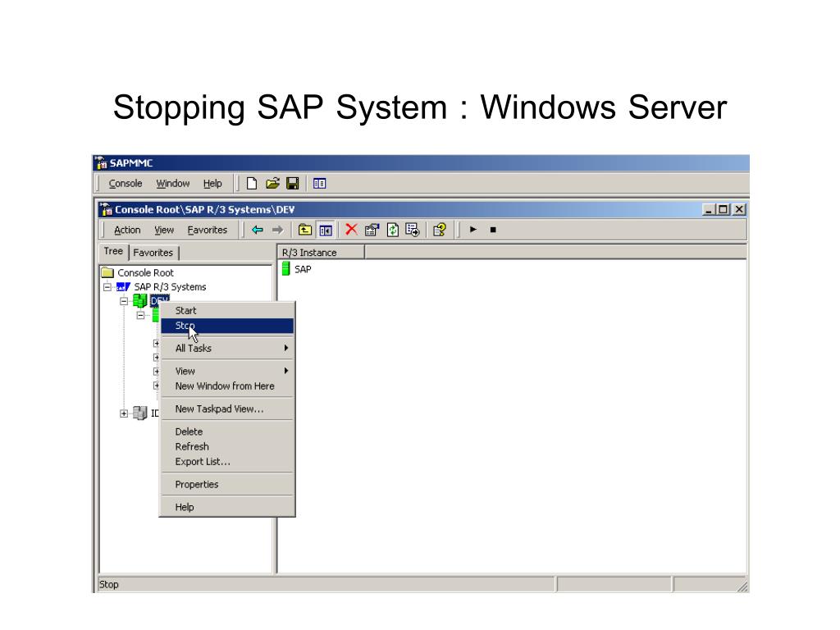This screenshot has width=840, height=630.
Task: Open Properties from the context menu
Action: click(x=227, y=484)
